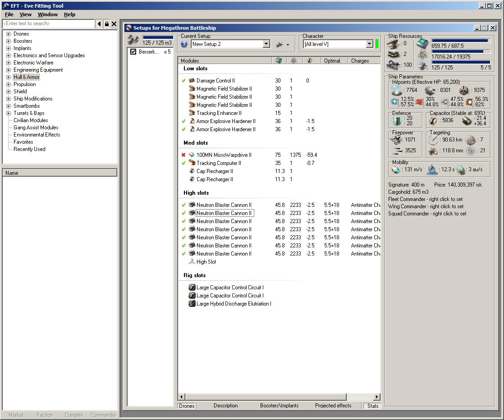Activate the 100MN MicroWarpdrive II red X

(x=183, y=155)
